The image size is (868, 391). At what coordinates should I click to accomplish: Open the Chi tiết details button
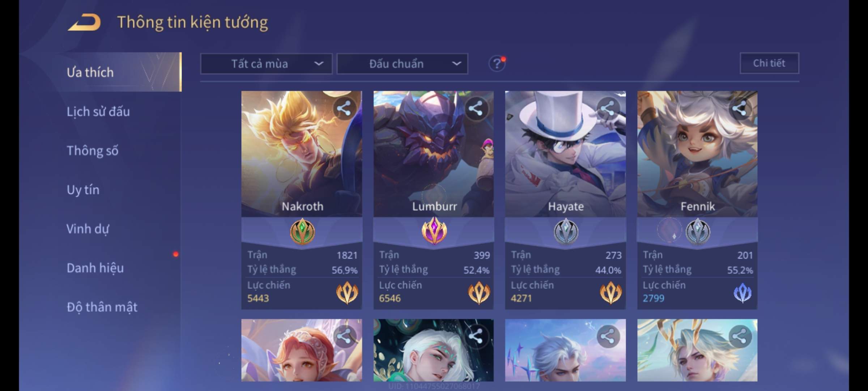point(769,63)
